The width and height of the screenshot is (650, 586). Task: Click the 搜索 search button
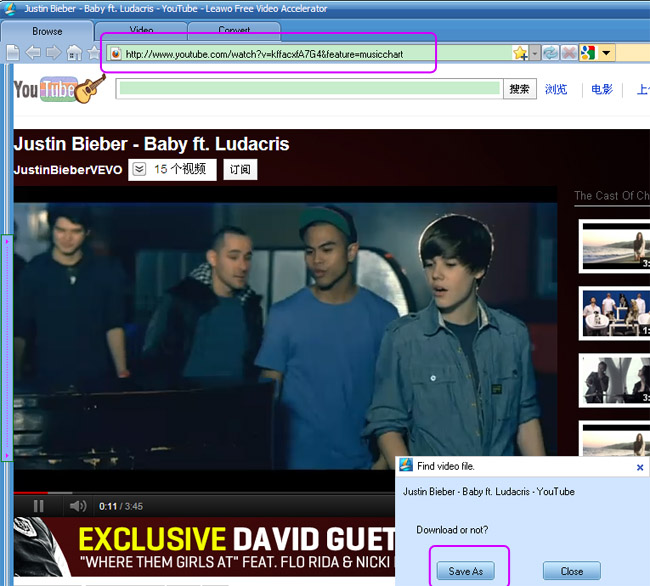[519, 89]
